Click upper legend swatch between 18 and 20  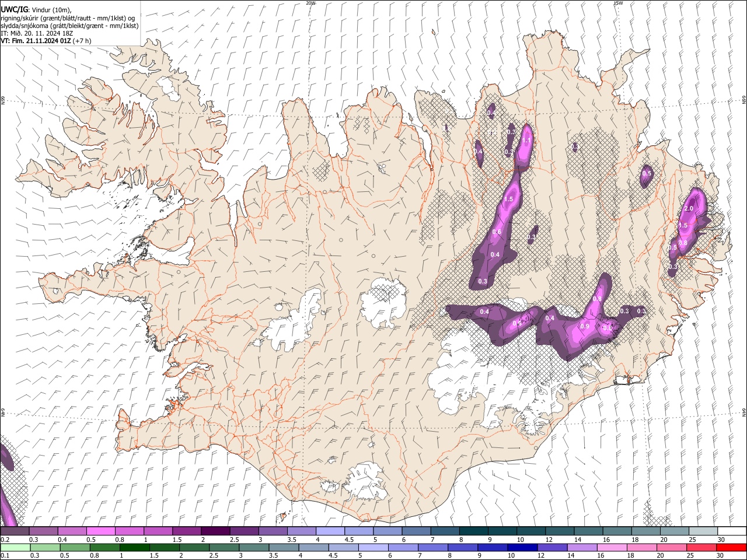point(645,531)
